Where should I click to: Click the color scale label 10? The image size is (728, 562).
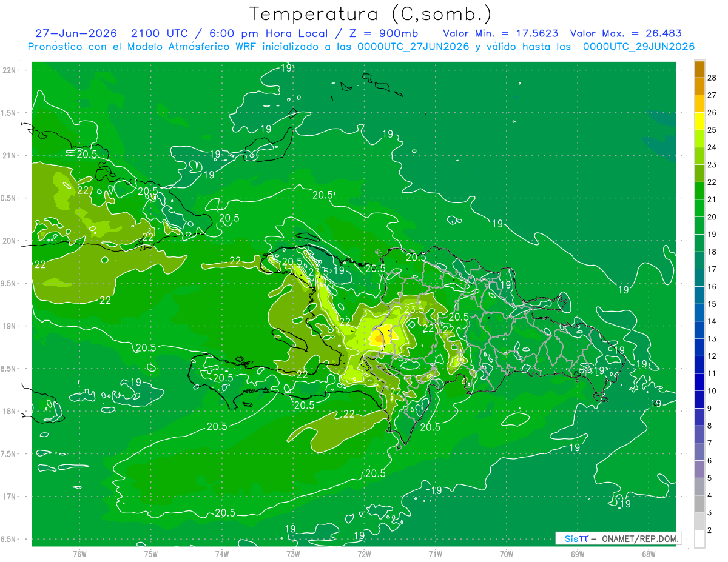click(712, 391)
